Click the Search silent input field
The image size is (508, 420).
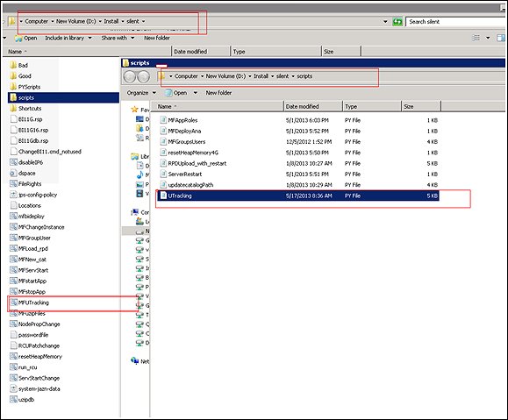coord(456,22)
